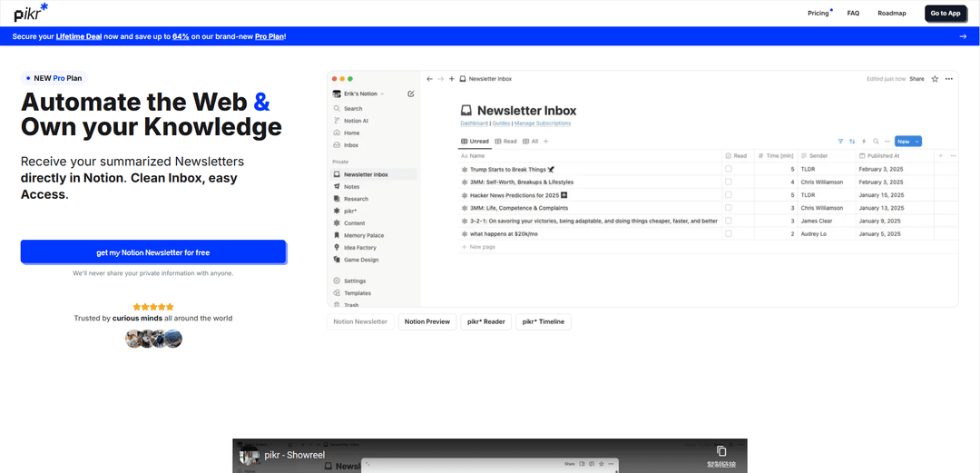Open Notes page in the sidebar
The width and height of the screenshot is (980, 473).
[351, 186]
